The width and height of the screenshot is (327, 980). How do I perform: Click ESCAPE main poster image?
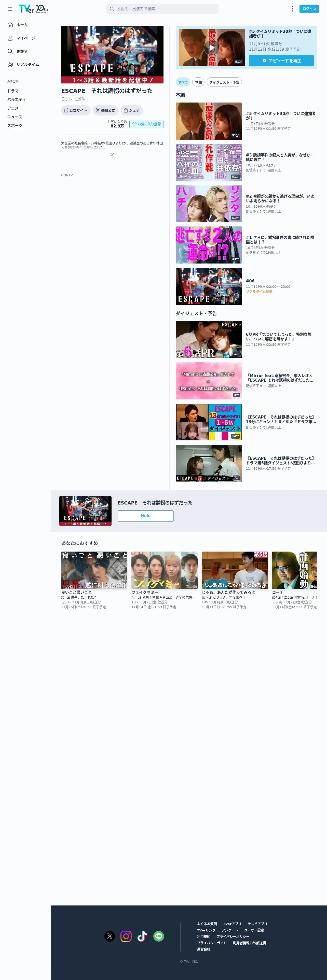tap(112, 55)
